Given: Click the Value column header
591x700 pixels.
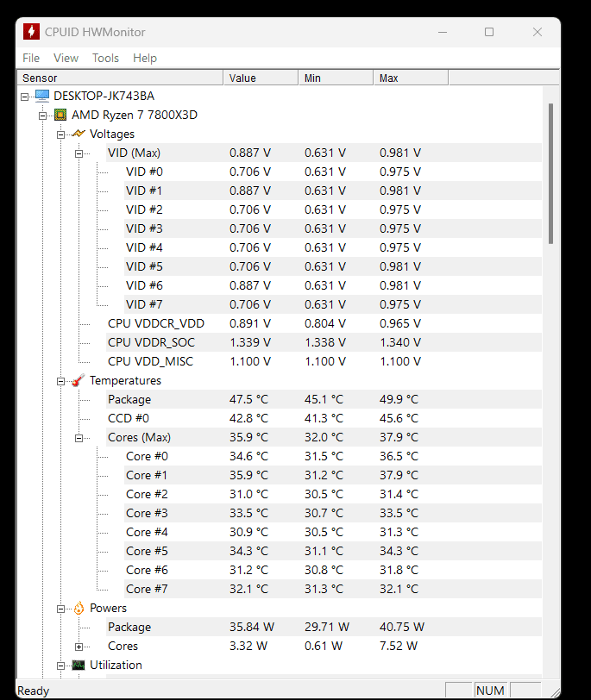Looking at the screenshot, I should [x=261, y=78].
